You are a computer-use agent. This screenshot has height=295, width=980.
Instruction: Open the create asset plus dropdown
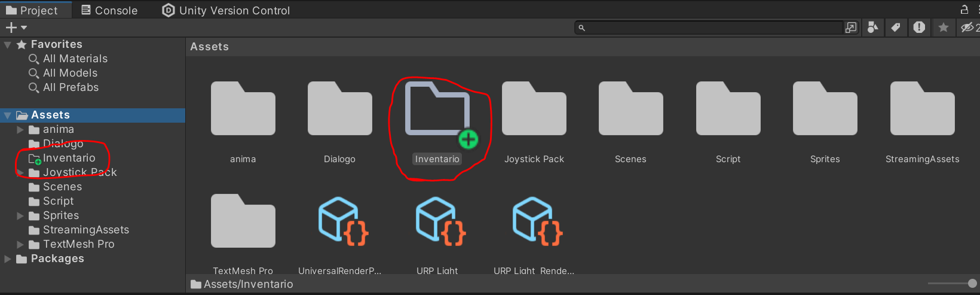pyautogui.click(x=16, y=28)
